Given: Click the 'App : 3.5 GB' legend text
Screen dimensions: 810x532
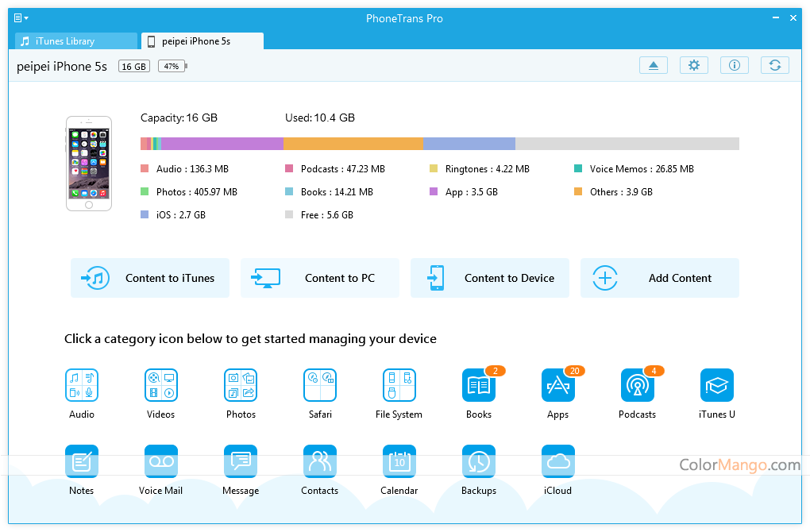Looking at the screenshot, I should pyautogui.click(x=472, y=192).
